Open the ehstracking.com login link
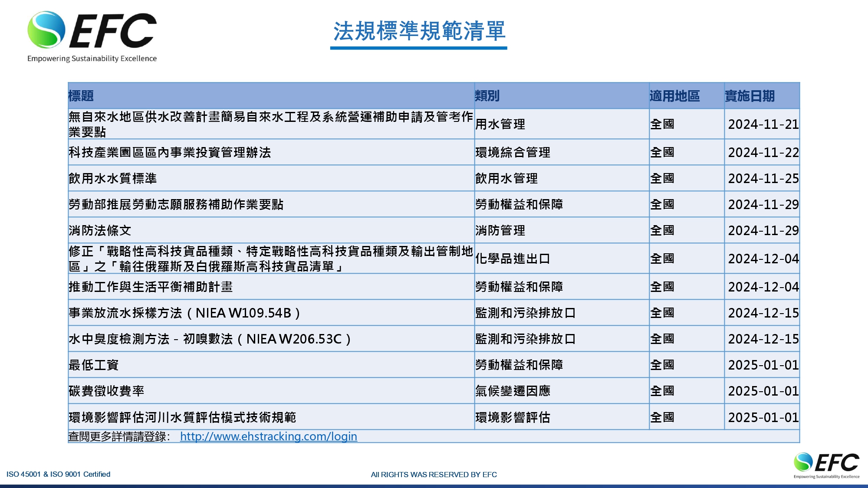This screenshot has height=488, width=868. pyautogui.click(x=268, y=436)
